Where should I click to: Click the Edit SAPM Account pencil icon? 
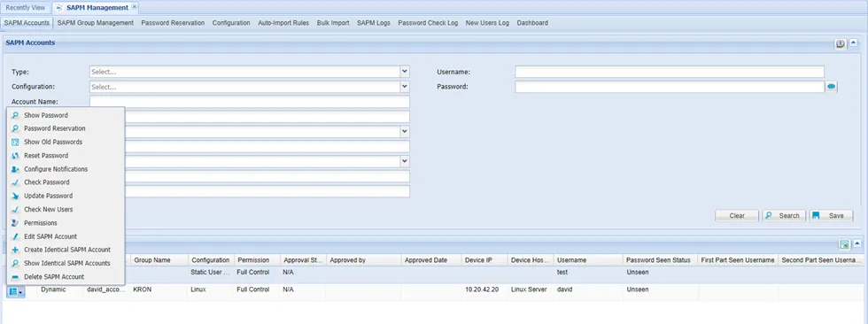point(16,236)
